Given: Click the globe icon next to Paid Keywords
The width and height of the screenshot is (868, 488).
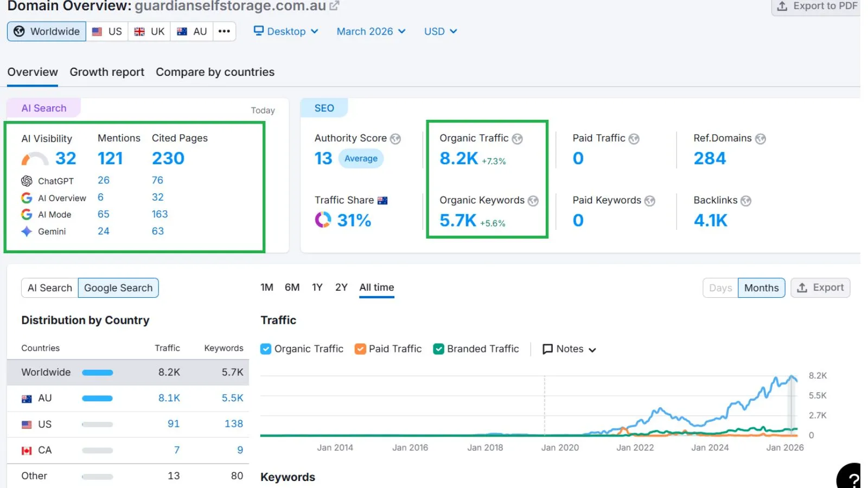Looking at the screenshot, I should 650,201.
